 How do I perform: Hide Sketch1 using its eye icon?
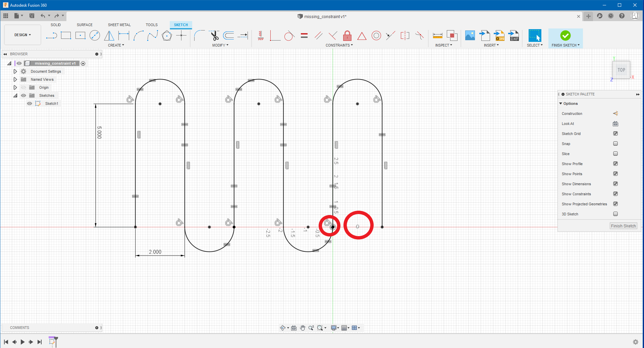[30, 103]
